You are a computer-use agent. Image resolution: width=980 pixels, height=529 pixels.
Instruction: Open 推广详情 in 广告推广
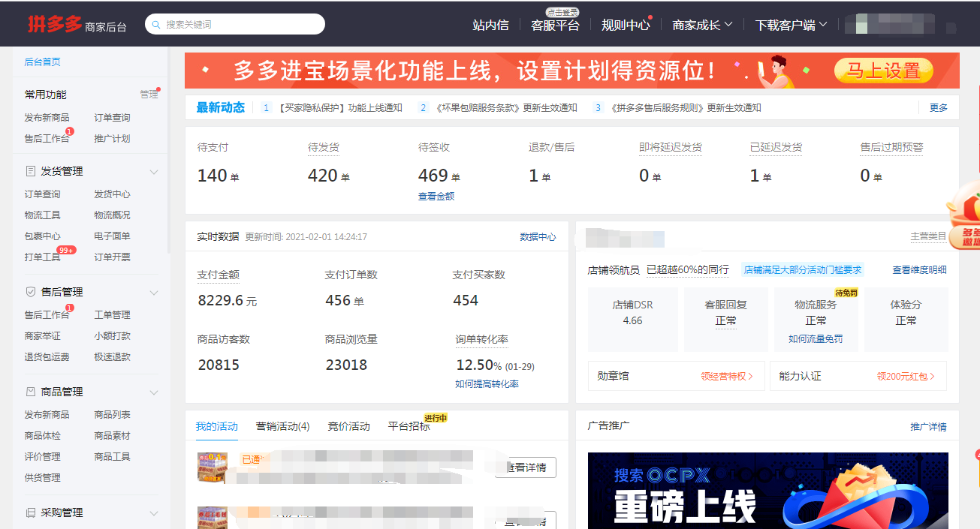click(x=928, y=427)
